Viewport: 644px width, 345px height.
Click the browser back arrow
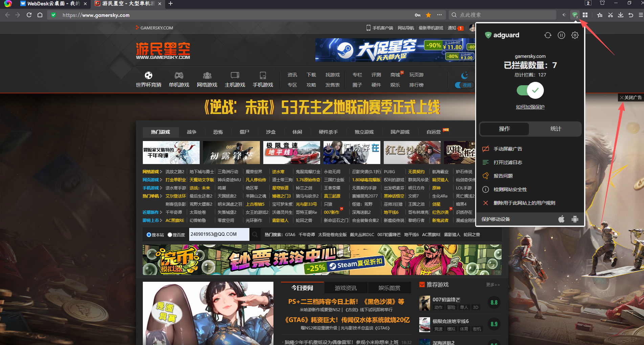pyautogui.click(x=7, y=15)
